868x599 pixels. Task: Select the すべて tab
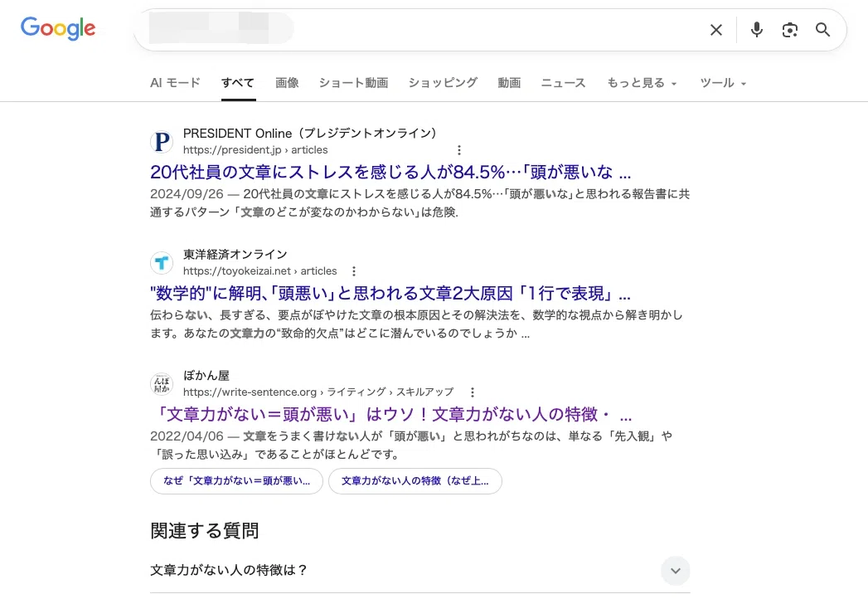(x=238, y=83)
